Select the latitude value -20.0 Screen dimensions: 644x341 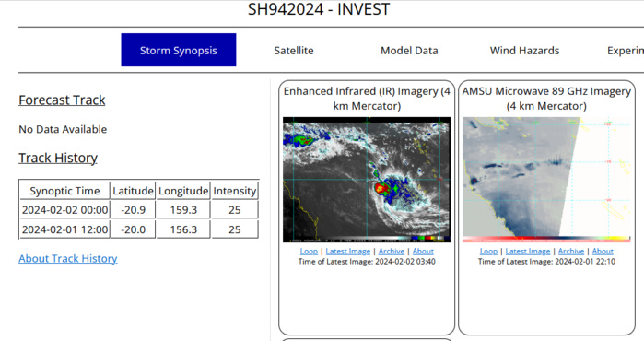coord(133,229)
